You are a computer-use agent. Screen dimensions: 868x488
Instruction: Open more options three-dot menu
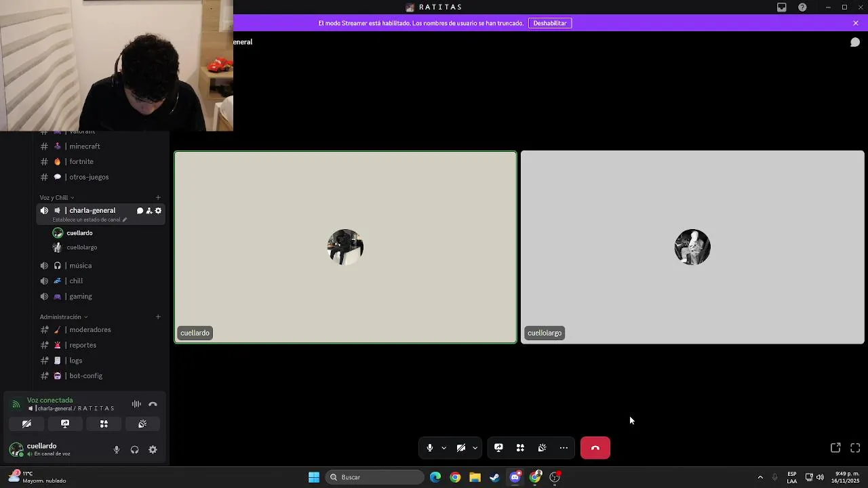(564, 448)
